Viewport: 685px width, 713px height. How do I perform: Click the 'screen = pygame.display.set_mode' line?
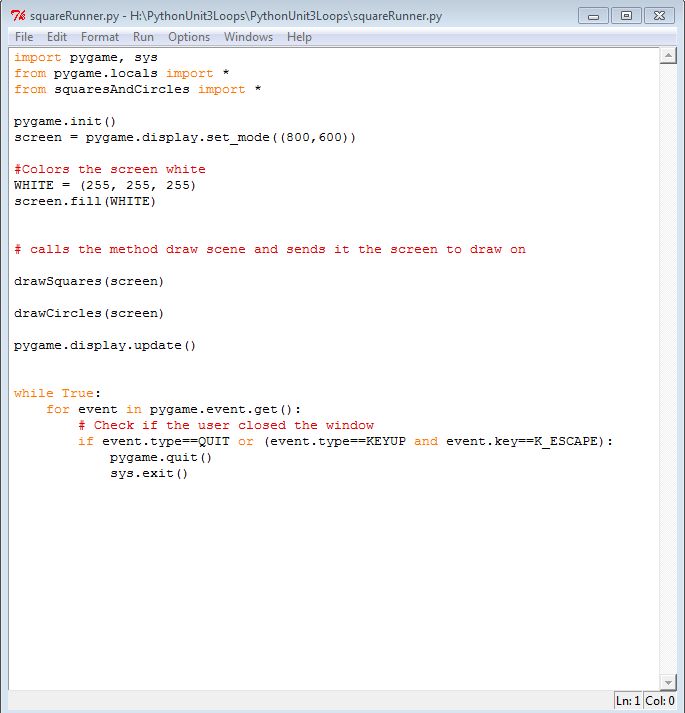pos(185,138)
